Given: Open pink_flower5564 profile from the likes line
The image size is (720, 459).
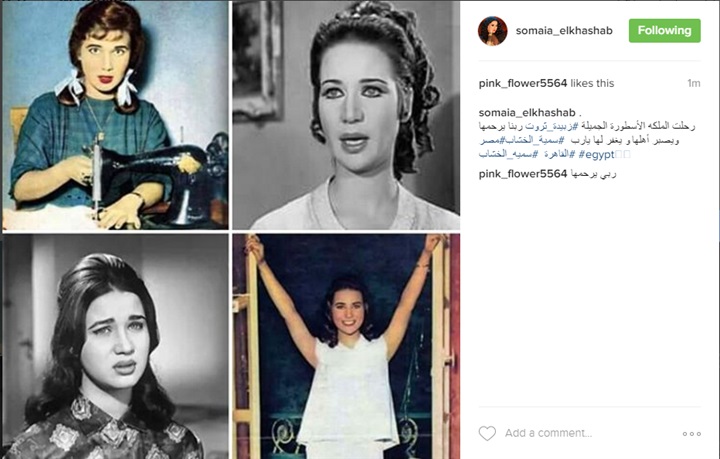Looking at the screenshot, I should 523,83.
